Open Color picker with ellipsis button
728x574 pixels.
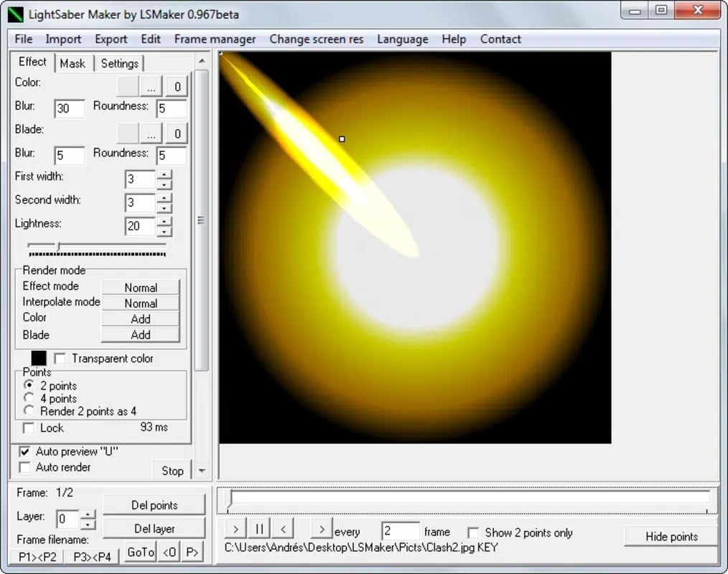(x=151, y=86)
